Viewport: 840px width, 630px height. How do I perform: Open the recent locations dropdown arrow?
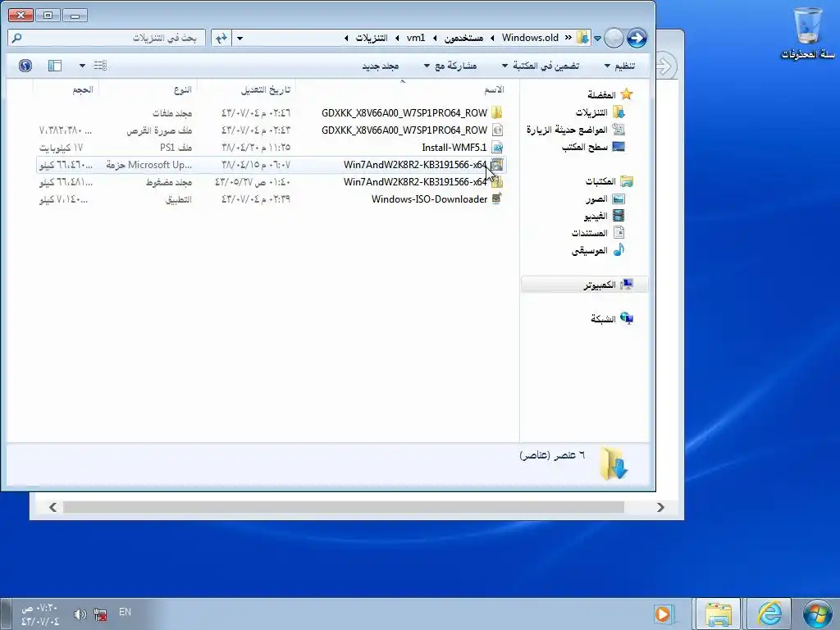tap(597, 39)
